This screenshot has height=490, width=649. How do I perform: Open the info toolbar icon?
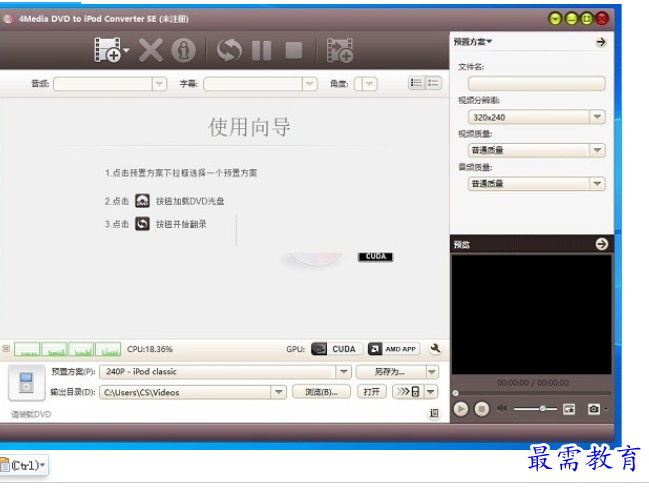click(x=183, y=50)
